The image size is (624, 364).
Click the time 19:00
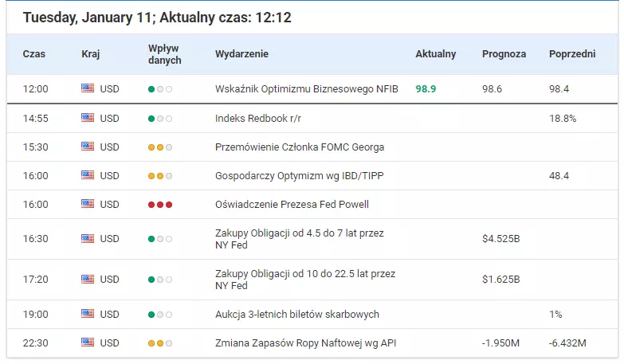[x=35, y=315]
